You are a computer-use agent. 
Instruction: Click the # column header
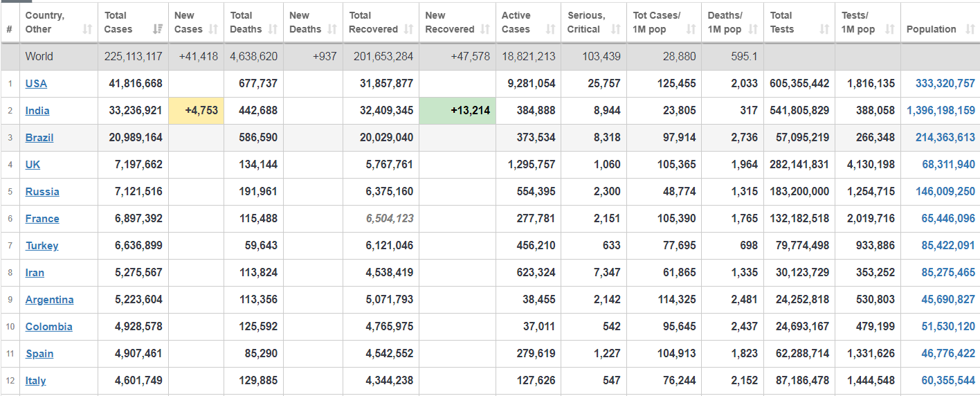(x=10, y=29)
